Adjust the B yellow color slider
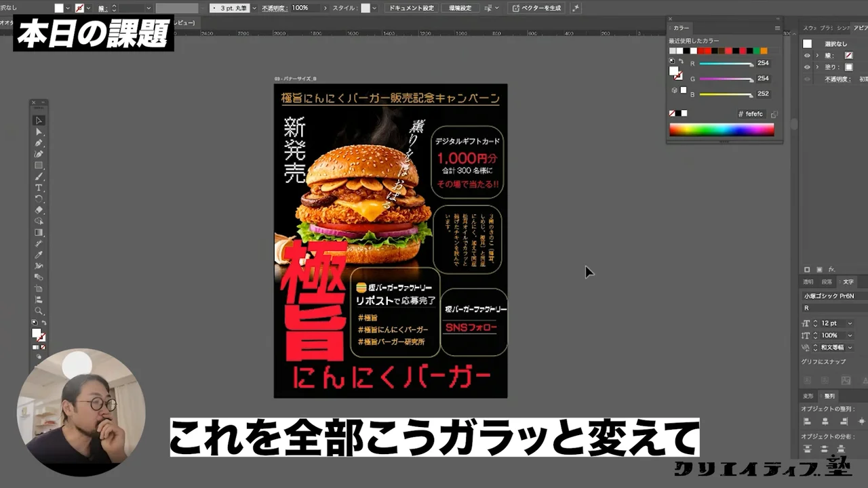Screen dimensions: 868x488 point(726,94)
